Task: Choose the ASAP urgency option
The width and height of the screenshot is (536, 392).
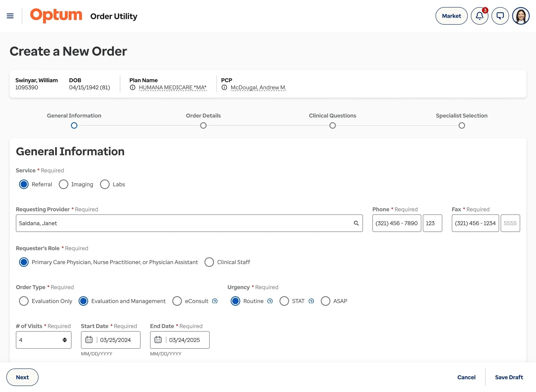Action: coord(325,301)
